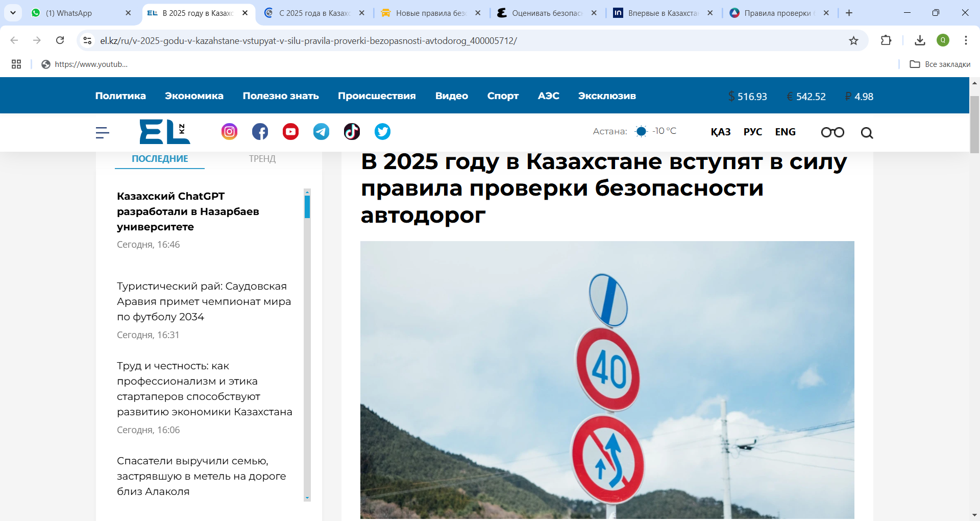Switch site language to ҚАЗ

coord(720,132)
